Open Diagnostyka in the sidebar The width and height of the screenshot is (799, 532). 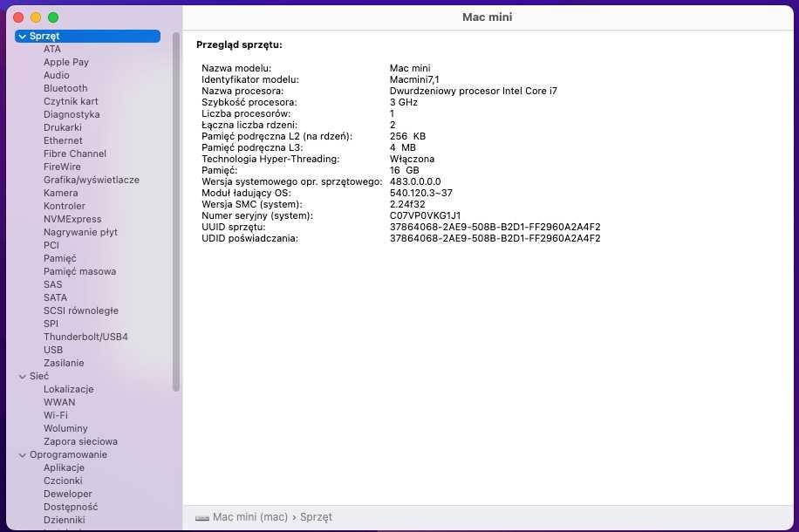(72, 114)
